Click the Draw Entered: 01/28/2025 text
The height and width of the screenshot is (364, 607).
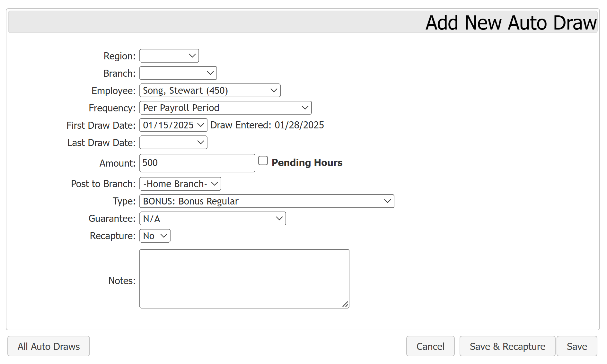point(267,125)
